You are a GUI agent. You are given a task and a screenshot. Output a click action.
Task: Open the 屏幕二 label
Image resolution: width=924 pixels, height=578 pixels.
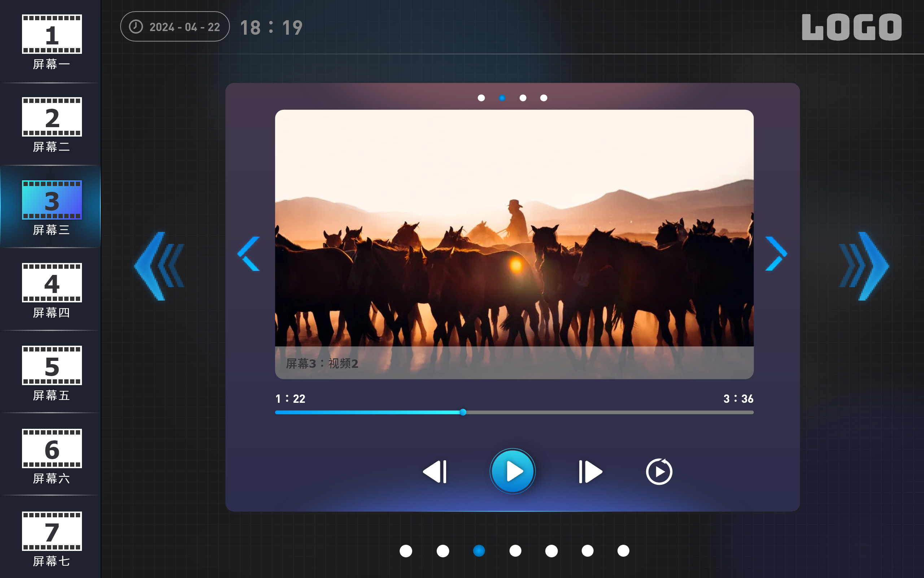click(x=52, y=147)
